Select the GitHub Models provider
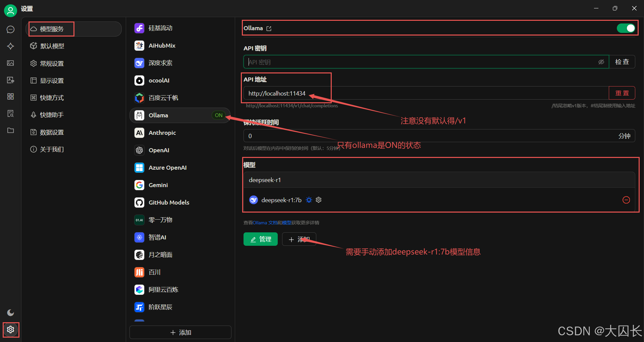This screenshot has height=342, width=644. 180,203
